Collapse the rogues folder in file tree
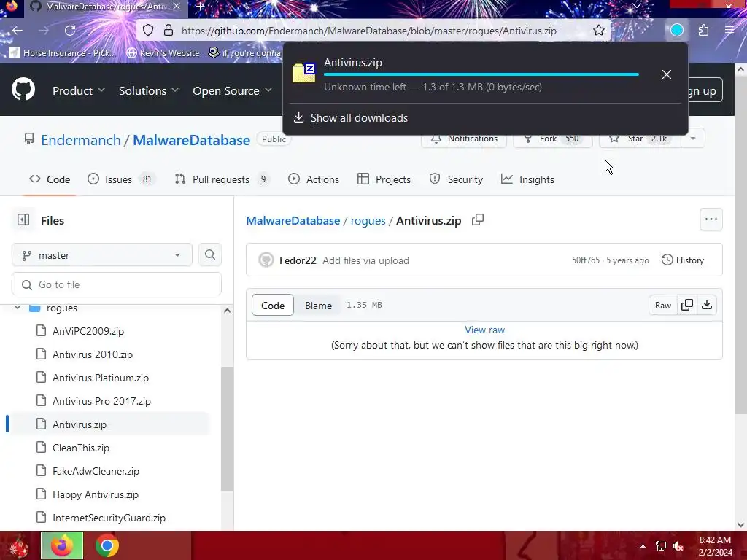 pyautogui.click(x=18, y=308)
